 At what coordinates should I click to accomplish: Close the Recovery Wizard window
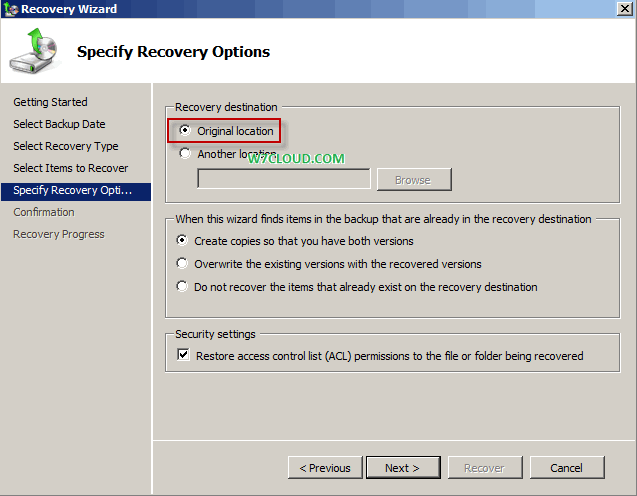[624, 9]
